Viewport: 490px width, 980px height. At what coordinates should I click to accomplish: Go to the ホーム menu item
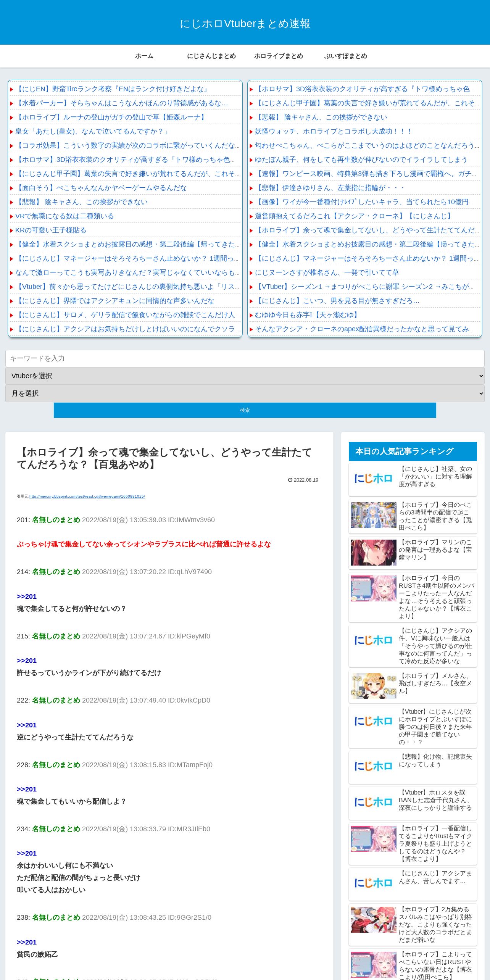pos(144,56)
